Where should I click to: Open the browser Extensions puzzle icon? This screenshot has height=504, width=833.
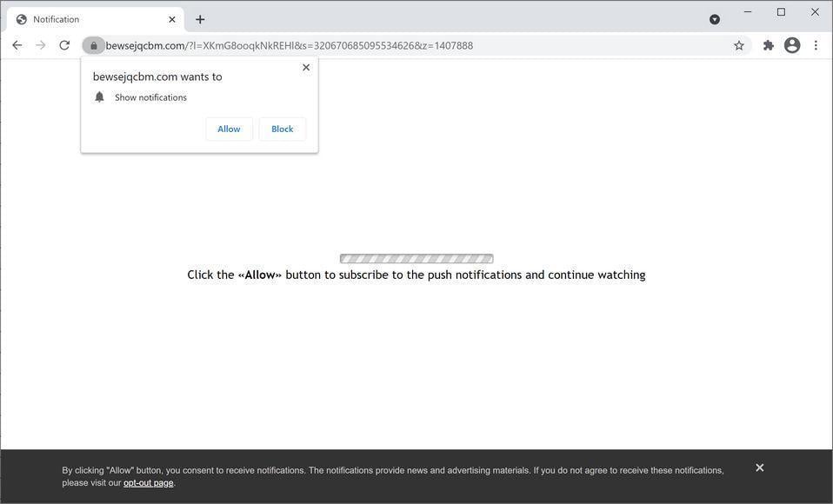(768, 45)
